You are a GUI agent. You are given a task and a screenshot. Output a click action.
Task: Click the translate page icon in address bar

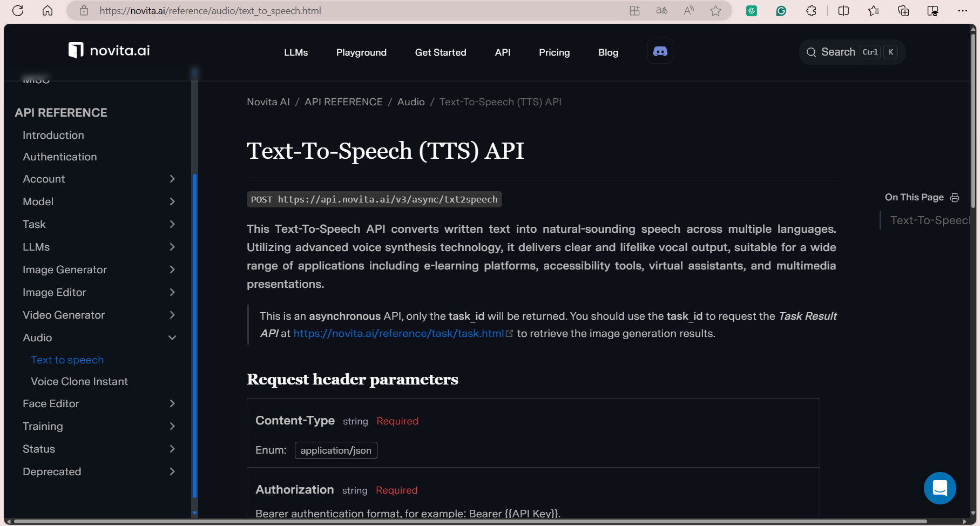[661, 11]
